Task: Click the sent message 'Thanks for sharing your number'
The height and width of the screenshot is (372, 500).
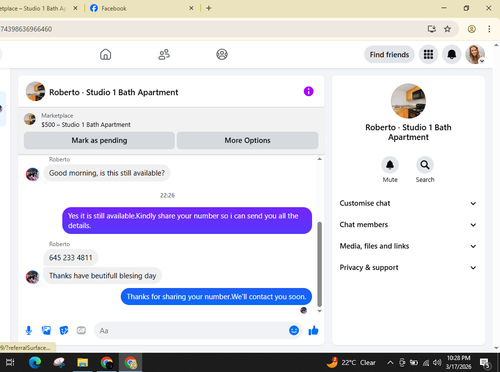Action: click(x=216, y=297)
